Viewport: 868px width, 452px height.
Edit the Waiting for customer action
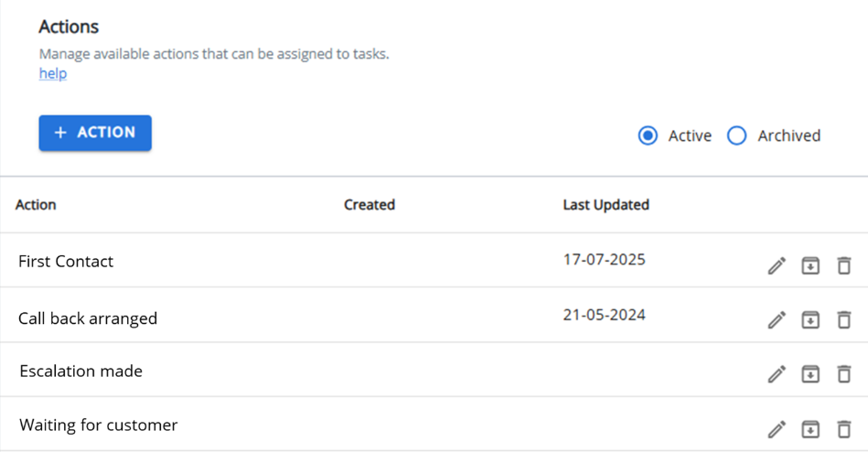tap(777, 429)
